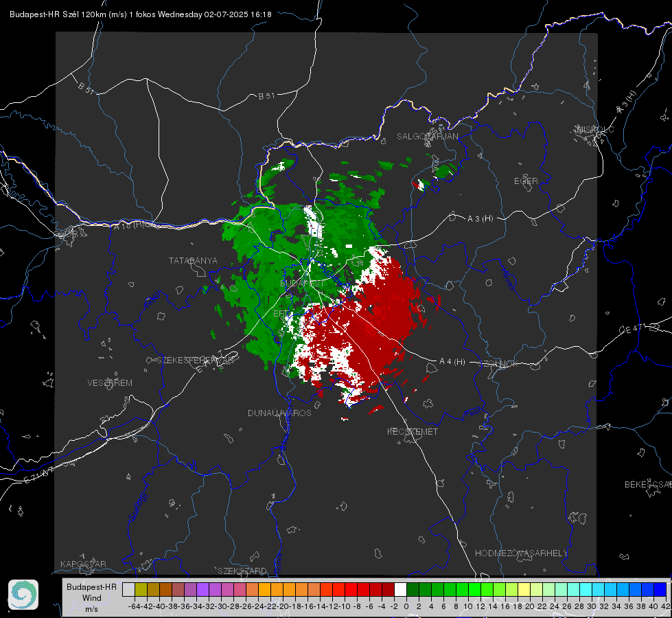Click the blue Pest county label
672x618 pixels.
tap(472, 413)
